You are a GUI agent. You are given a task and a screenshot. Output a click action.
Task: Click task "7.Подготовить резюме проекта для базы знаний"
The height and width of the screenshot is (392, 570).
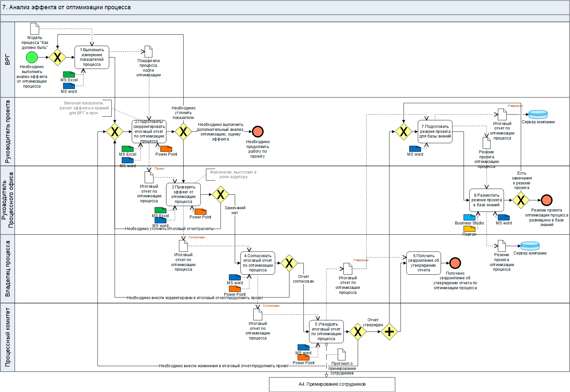(435, 132)
